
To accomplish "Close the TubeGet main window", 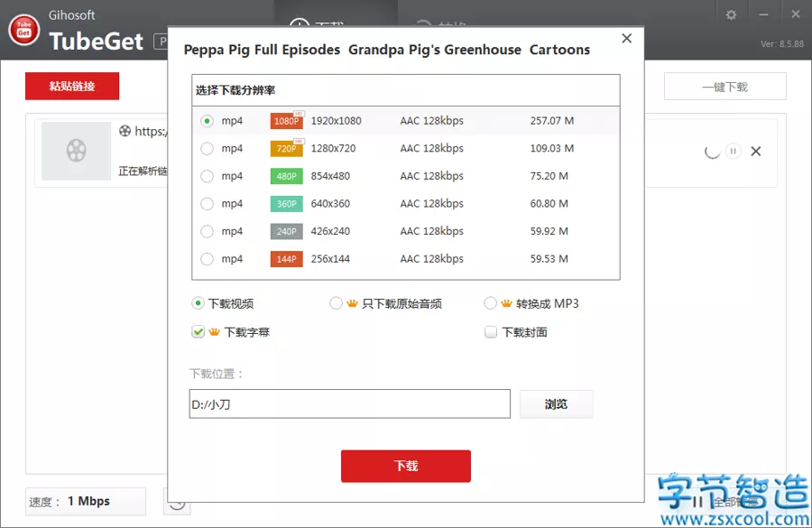I will pos(796,14).
